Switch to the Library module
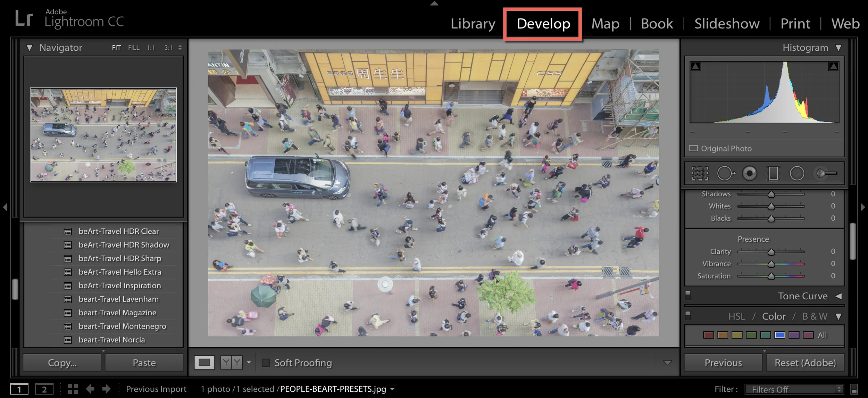 click(x=473, y=24)
